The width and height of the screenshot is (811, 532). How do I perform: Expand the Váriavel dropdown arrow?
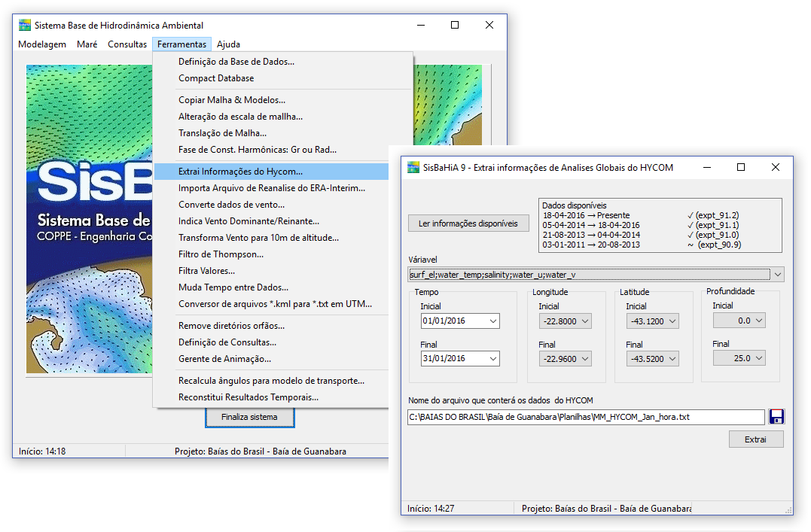point(777,275)
